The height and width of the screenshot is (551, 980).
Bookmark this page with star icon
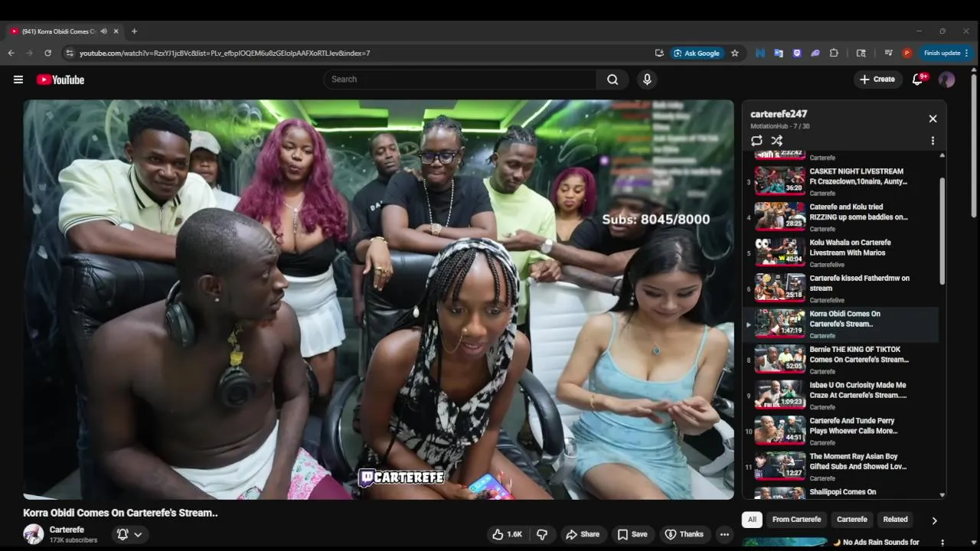(735, 53)
